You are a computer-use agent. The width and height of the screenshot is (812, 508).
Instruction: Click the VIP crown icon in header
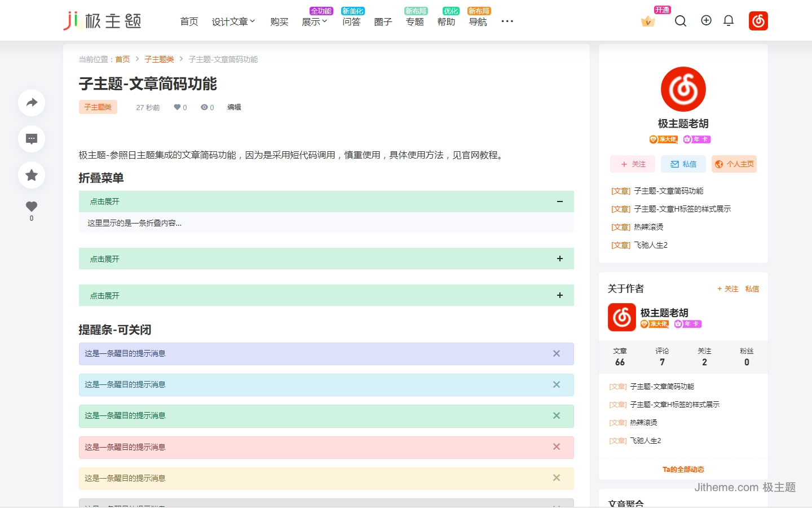[648, 21]
